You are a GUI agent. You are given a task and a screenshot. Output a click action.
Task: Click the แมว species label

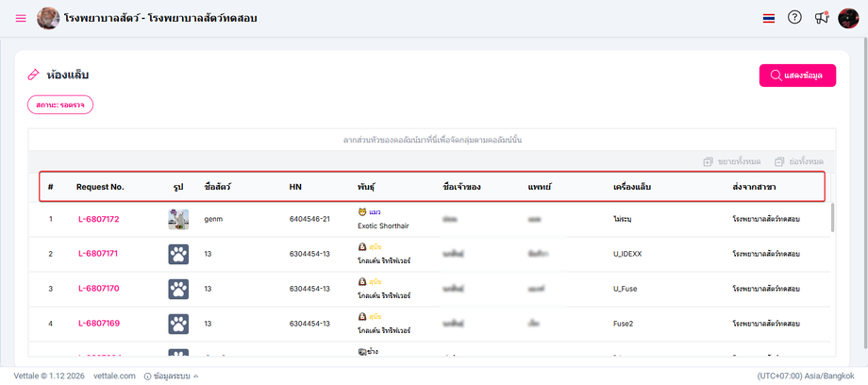(x=376, y=211)
